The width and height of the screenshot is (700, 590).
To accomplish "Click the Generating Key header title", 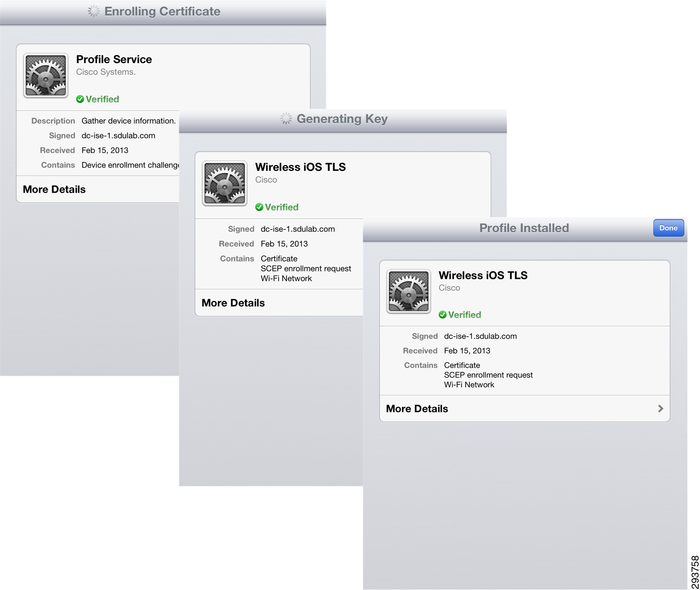I will 342,119.
